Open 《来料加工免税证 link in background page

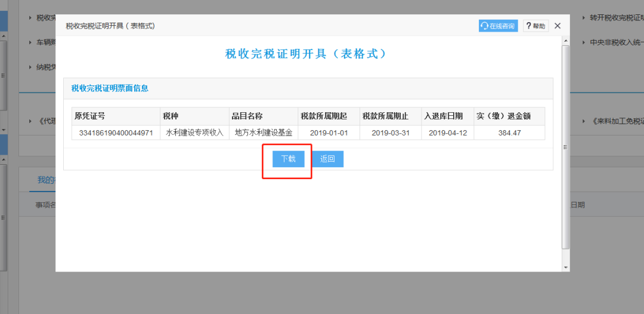coord(618,121)
